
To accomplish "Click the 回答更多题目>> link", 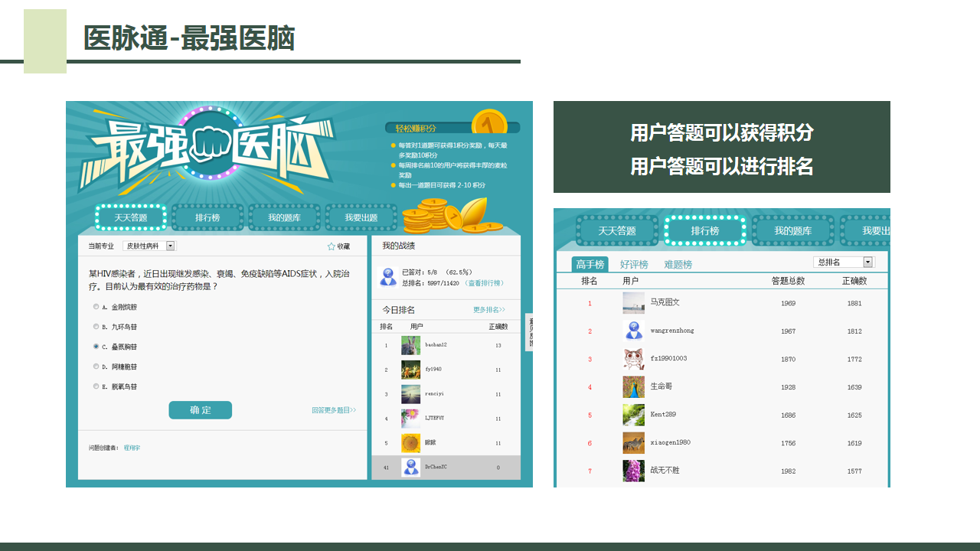I will pos(334,410).
